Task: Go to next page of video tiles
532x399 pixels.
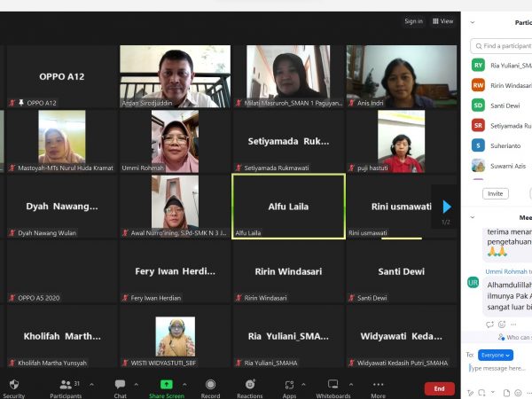Action: tap(447, 207)
